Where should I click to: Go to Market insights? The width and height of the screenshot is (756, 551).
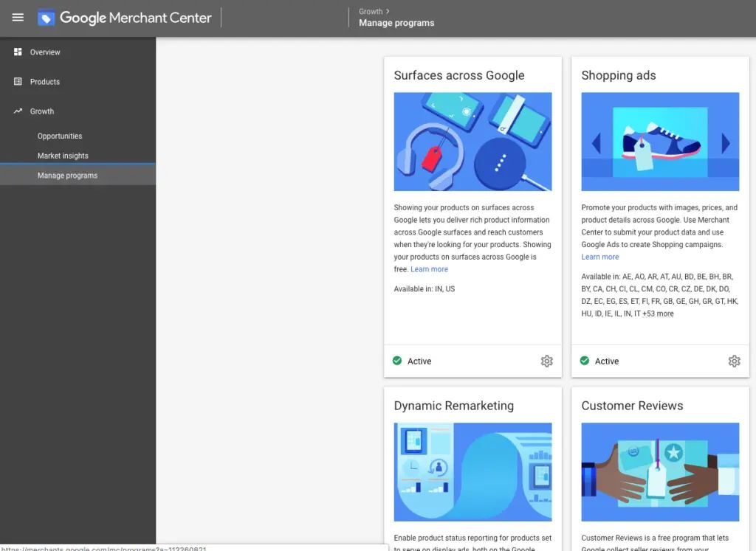(63, 156)
